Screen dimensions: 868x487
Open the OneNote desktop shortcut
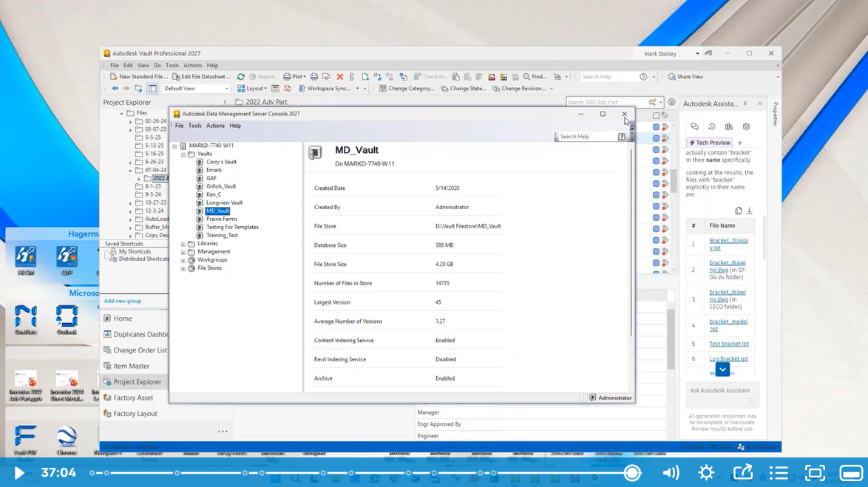point(25,319)
